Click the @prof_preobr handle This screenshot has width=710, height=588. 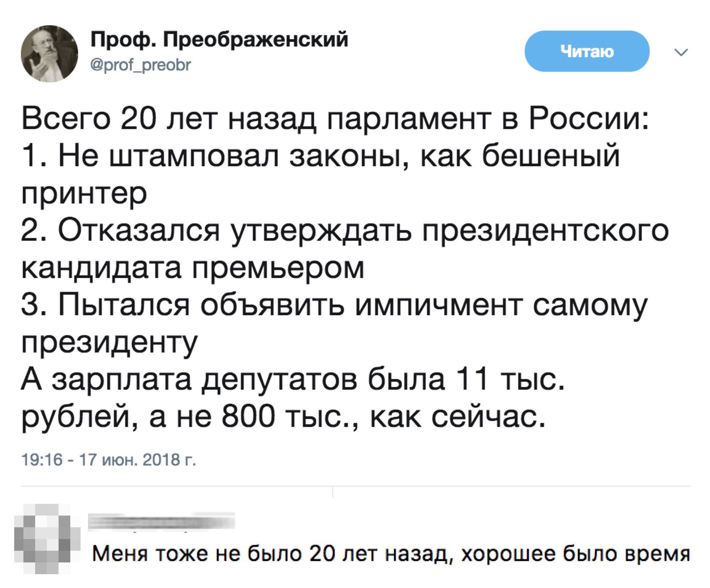pyautogui.click(x=141, y=65)
